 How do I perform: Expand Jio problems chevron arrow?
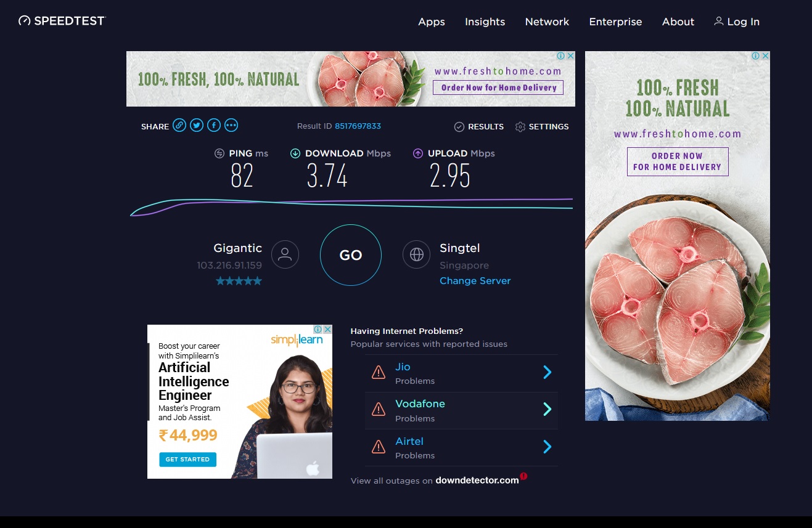(547, 372)
